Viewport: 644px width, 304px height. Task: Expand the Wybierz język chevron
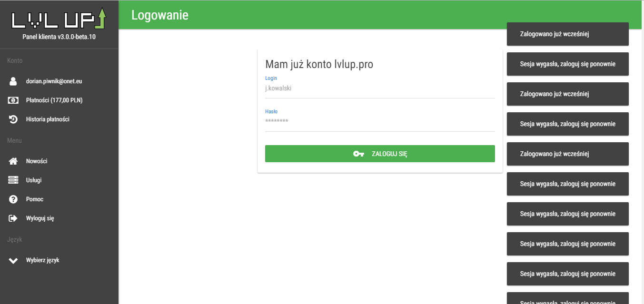tap(13, 260)
